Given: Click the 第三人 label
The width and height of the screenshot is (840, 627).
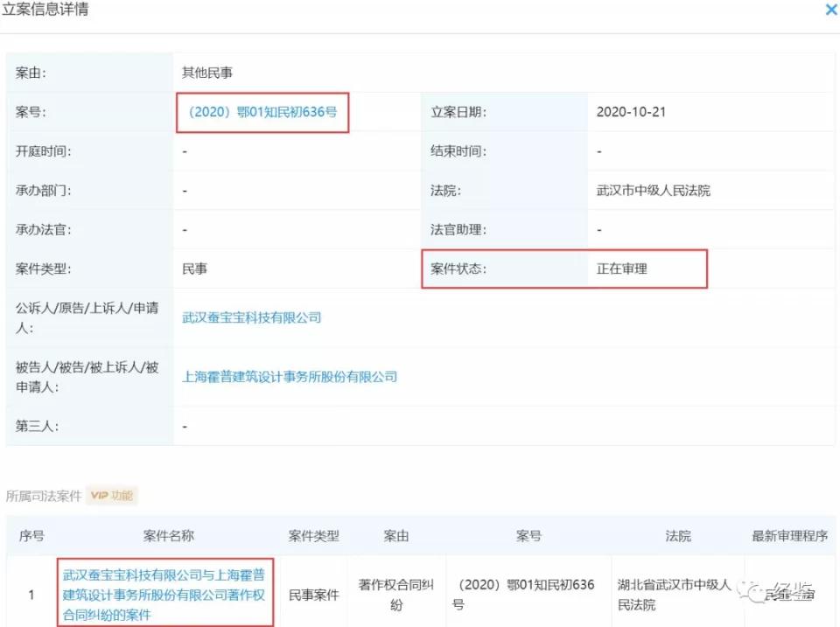Looking at the screenshot, I should point(37,426).
